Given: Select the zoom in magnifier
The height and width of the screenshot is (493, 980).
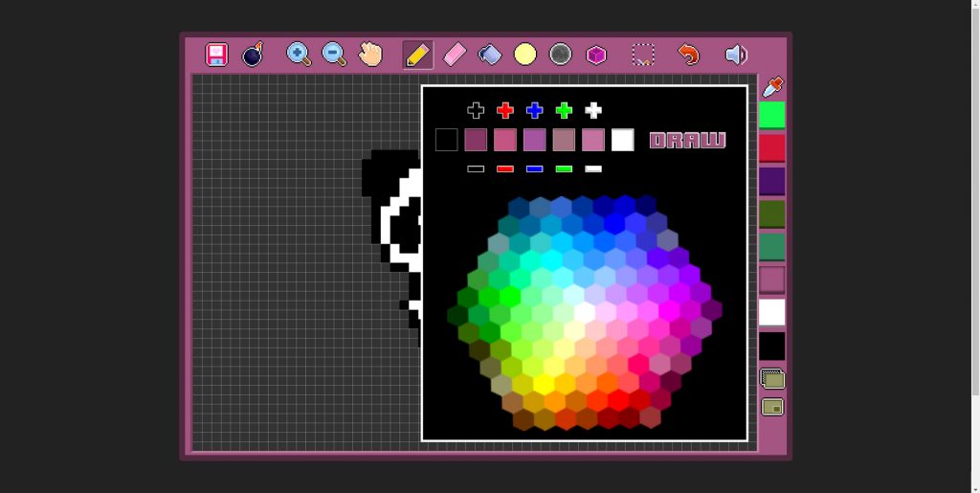Looking at the screenshot, I should click(299, 55).
